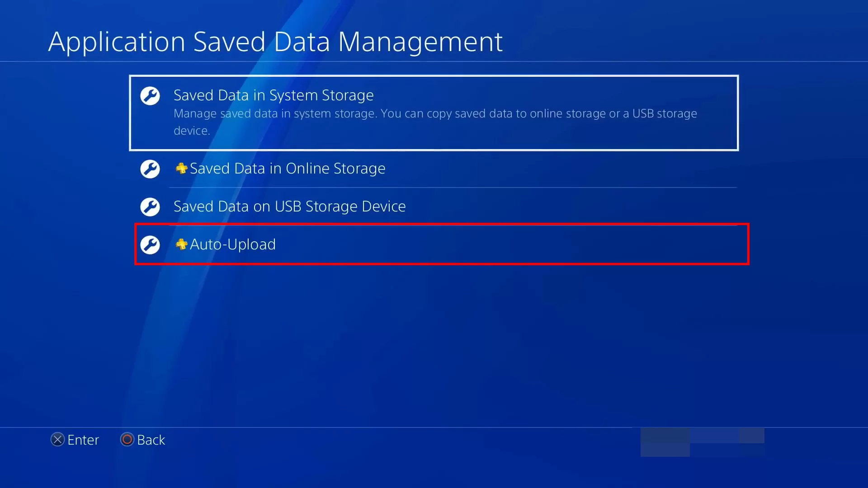
Task: Click the PlayStation Plus icon before Saved Data in Online Storage
Action: coord(181,169)
